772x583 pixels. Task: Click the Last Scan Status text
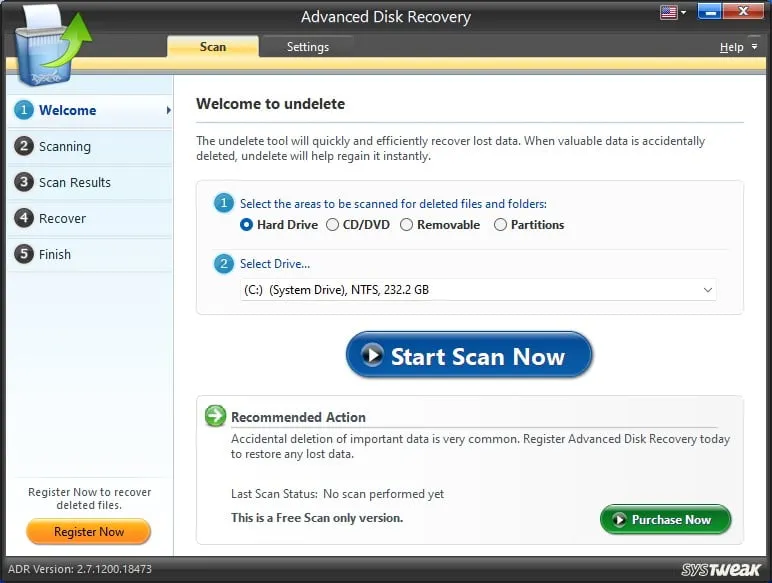337,494
